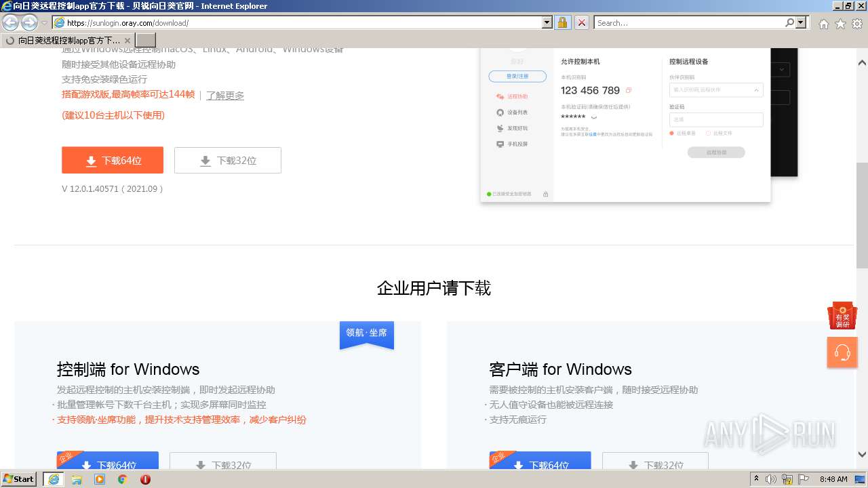The height and width of the screenshot is (488, 868).
Task: Open the 了解更多 link
Action: click(225, 96)
